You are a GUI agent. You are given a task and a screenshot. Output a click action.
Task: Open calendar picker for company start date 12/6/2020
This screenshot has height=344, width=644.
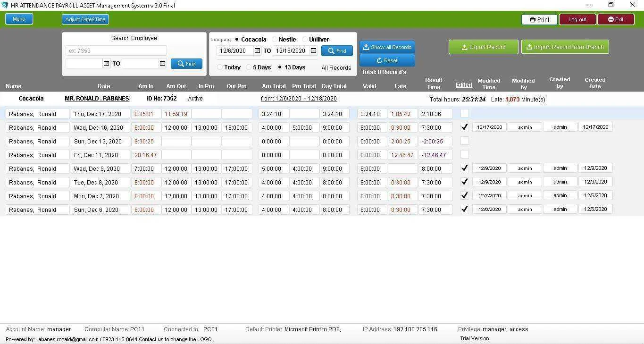(257, 51)
